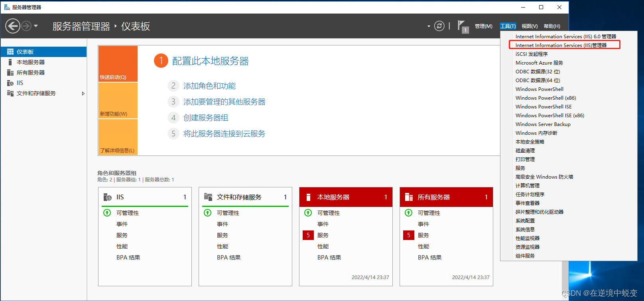This screenshot has width=644, height=301.
Task: Select the 了解详细信息(L) tile
Action: pos(118,137)
